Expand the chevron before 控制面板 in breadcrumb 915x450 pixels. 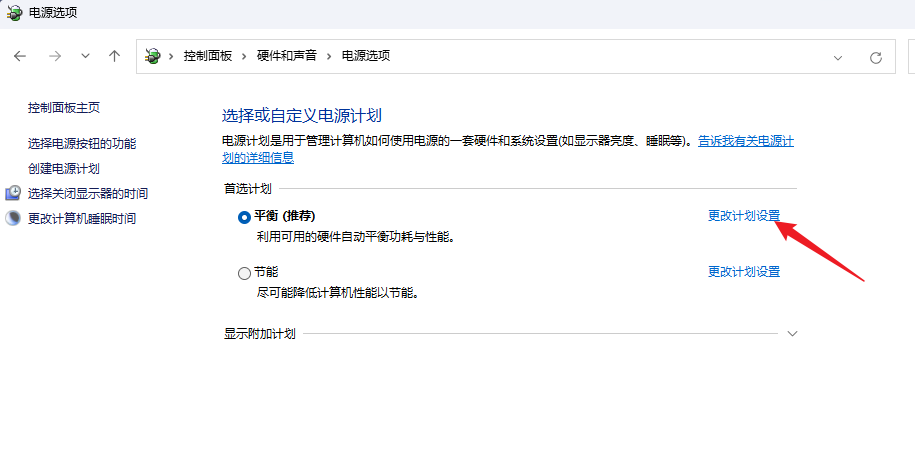(x=172, y=57)
